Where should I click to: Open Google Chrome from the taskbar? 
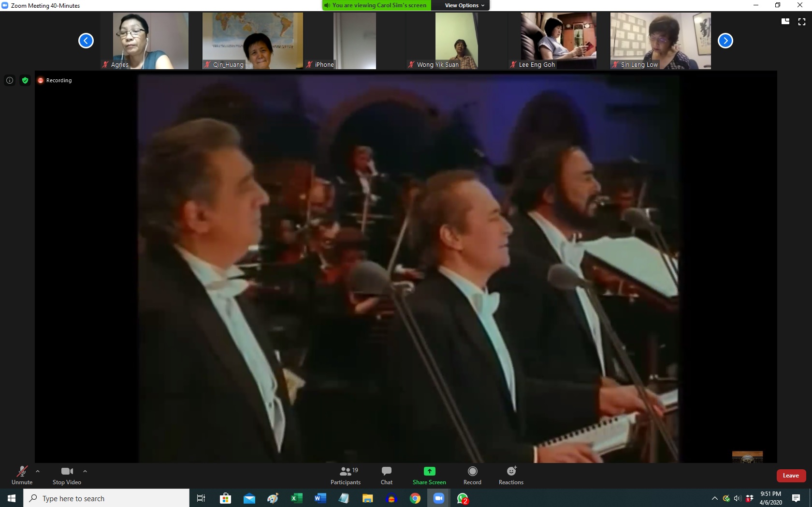415,498
